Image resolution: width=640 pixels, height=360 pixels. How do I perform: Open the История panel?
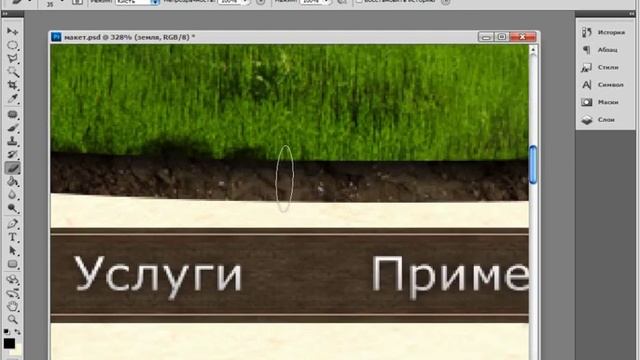pyautogui.click(x=605, y=32)
